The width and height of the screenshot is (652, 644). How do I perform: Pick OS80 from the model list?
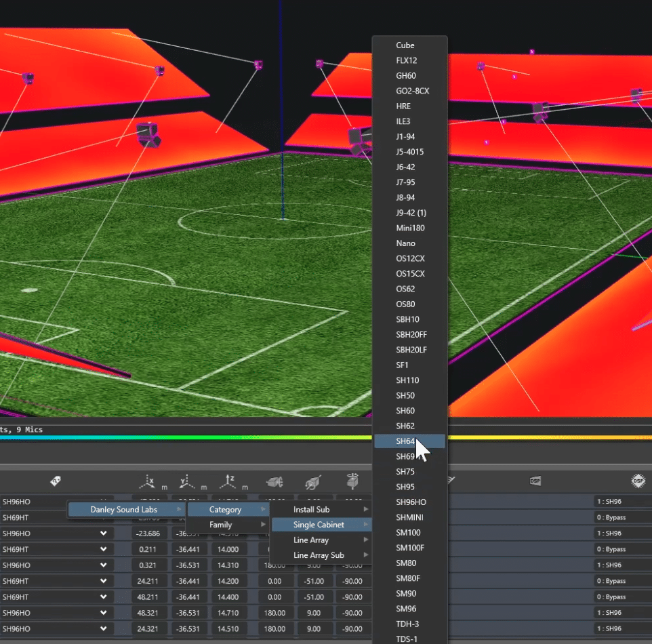409,304
